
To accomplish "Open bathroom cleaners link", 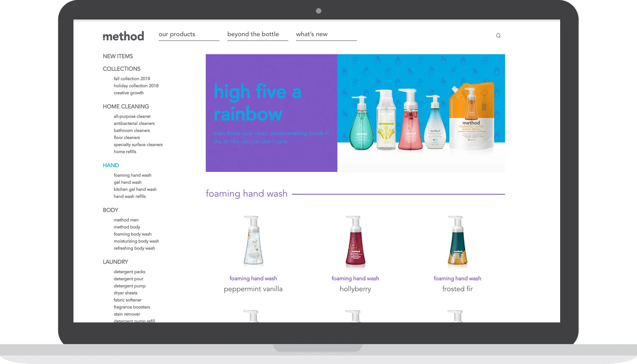I will (132, 131).
